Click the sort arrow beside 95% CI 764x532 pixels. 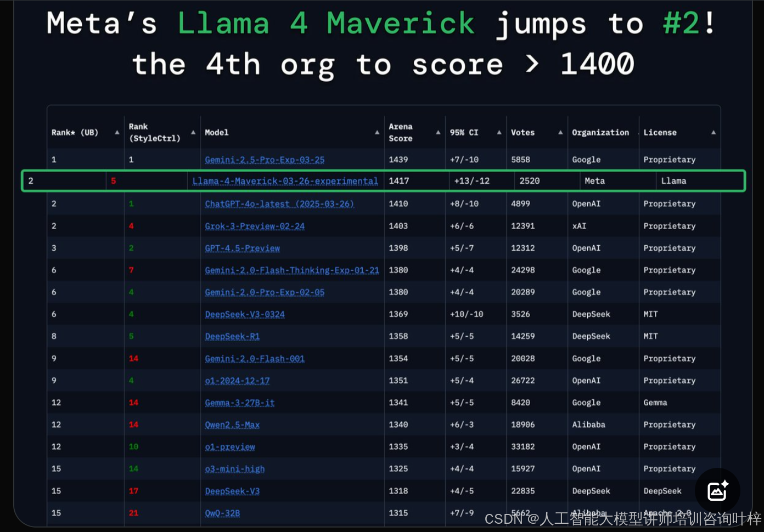[499, 132]
